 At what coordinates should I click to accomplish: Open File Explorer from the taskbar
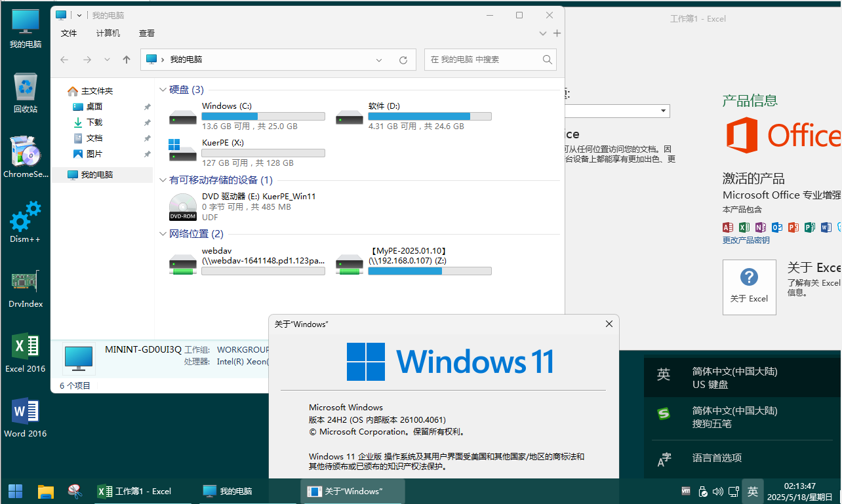pos(45,491)
